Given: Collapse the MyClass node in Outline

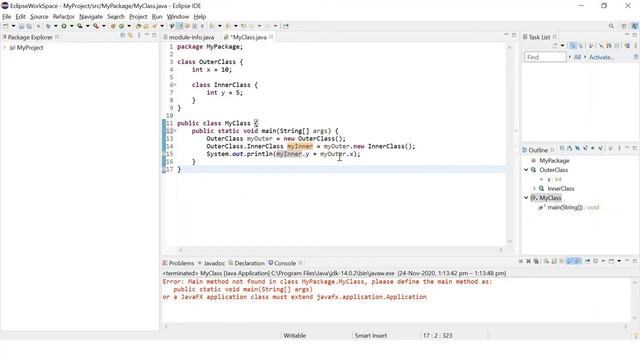Looking at the screenshot, I should coord(526,198).
